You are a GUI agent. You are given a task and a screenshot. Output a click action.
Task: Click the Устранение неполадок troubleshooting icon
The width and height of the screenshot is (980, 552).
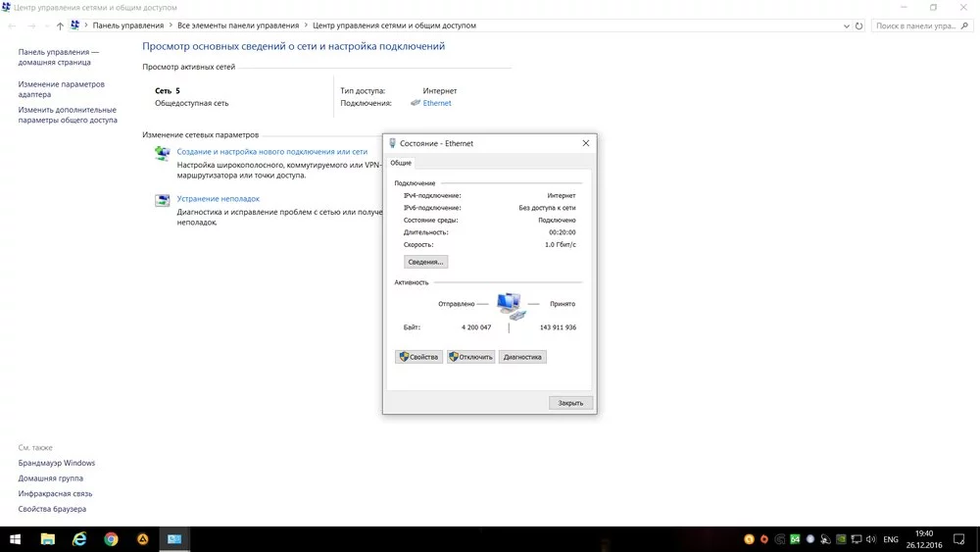[x=163, y=200]
